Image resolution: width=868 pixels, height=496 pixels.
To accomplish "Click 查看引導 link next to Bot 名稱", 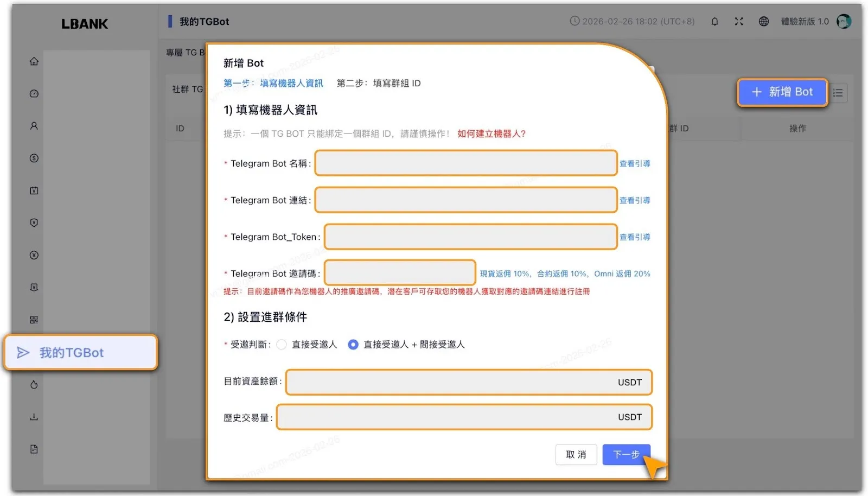I will tap(635, 163).
